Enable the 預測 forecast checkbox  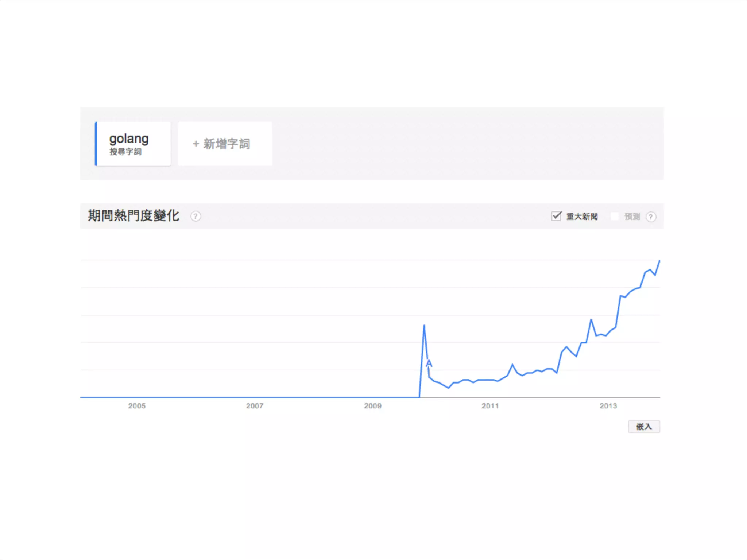point(615,216)
